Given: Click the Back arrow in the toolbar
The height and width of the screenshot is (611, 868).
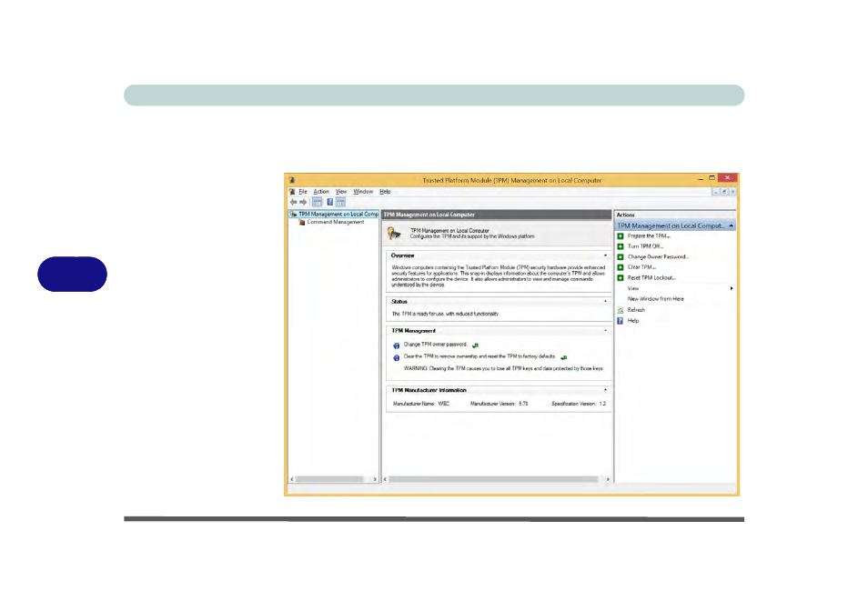Looking at the screenshot, I should click(293, 203).
